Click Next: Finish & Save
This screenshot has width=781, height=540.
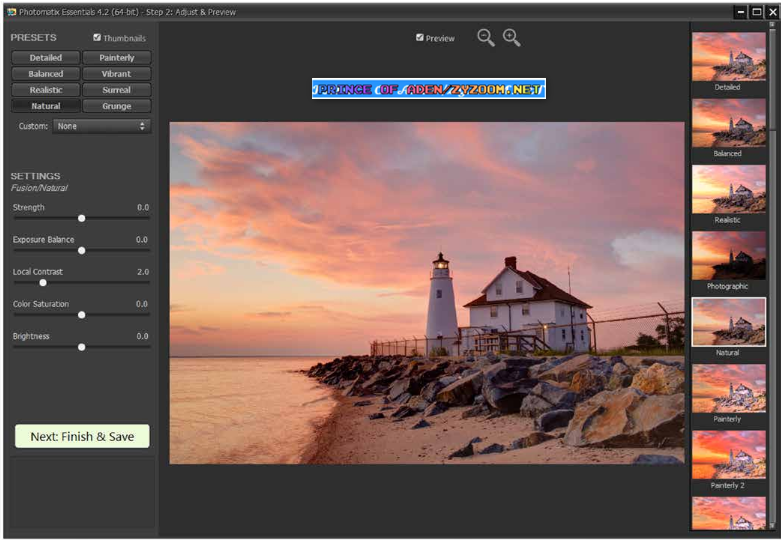(82, 436)
